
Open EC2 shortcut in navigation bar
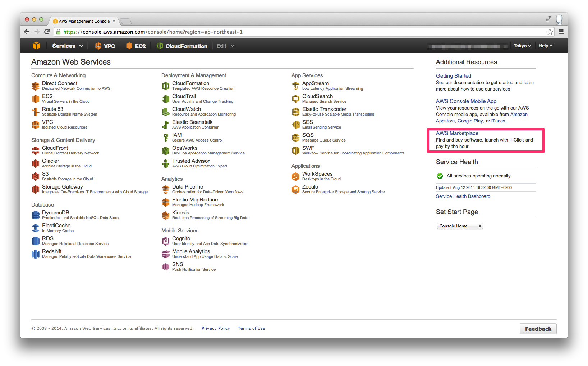pyautogui.click(x=136, y=46)
